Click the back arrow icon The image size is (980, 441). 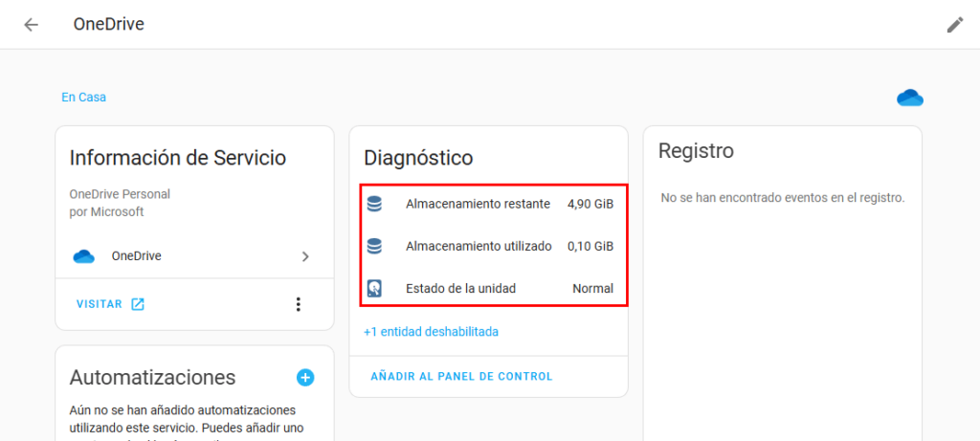click(x=32, y=25)
